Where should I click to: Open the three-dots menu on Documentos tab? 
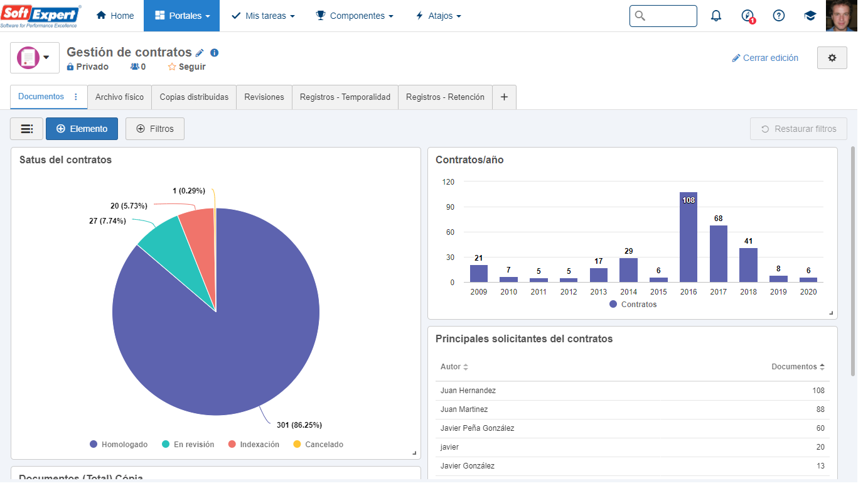click(76, 97)
